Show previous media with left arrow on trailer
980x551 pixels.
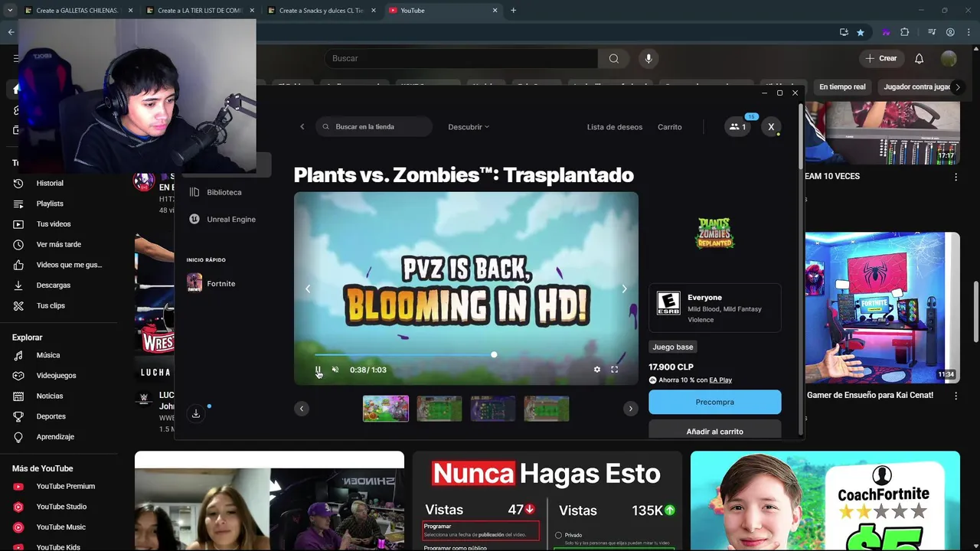click(x=308, y=289)
